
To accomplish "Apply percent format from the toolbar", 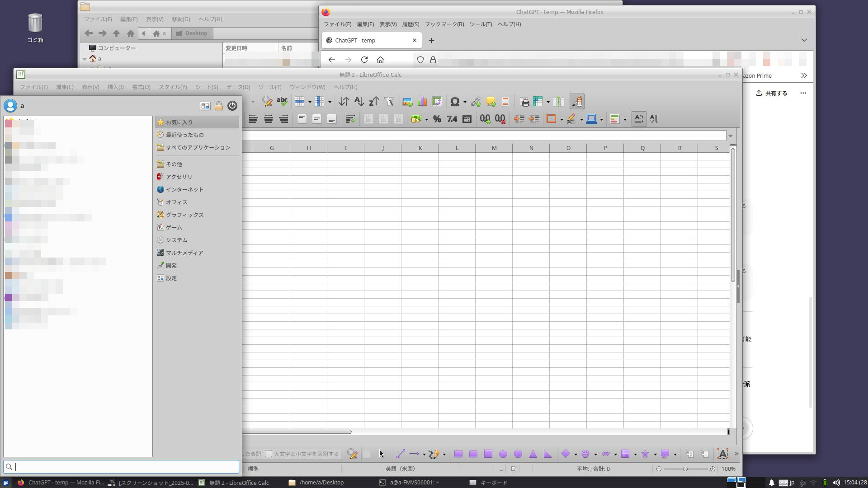I will (437, 119).
